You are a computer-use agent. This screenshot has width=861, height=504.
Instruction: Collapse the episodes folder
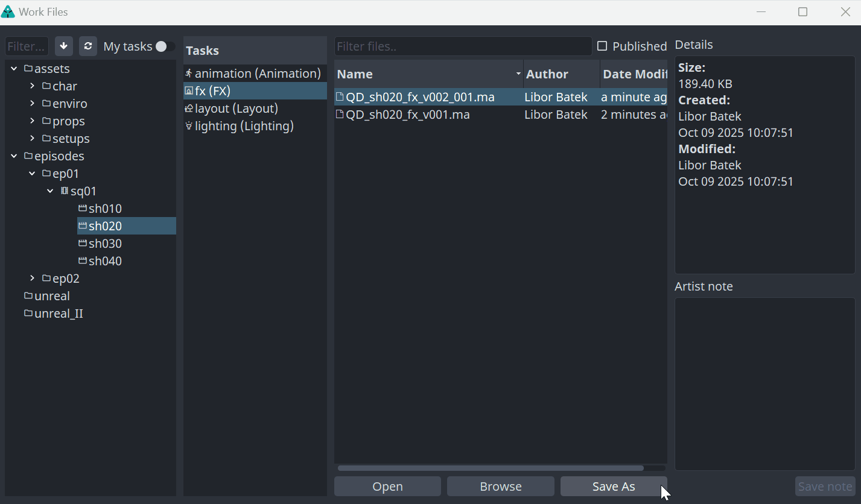point(14,156)
